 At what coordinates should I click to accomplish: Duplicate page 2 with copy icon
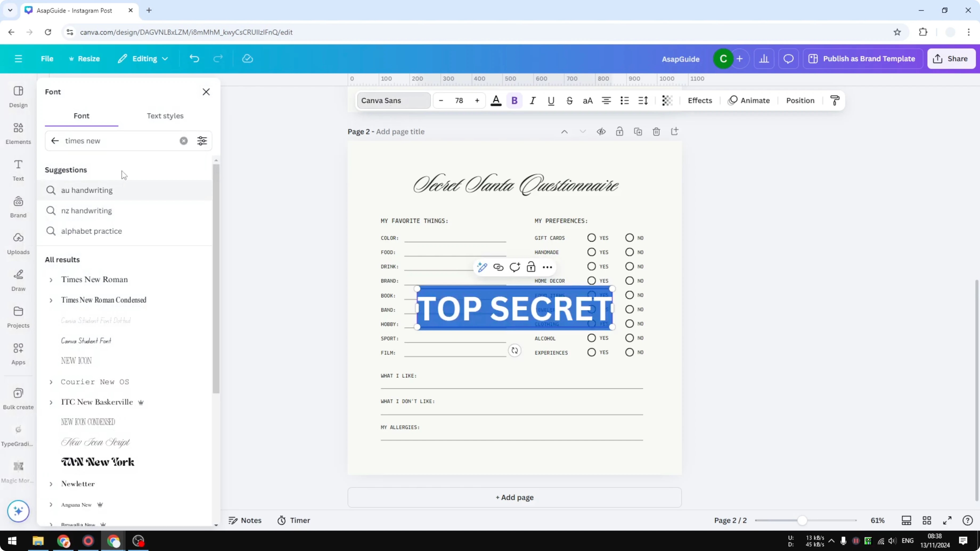(638, 131)
